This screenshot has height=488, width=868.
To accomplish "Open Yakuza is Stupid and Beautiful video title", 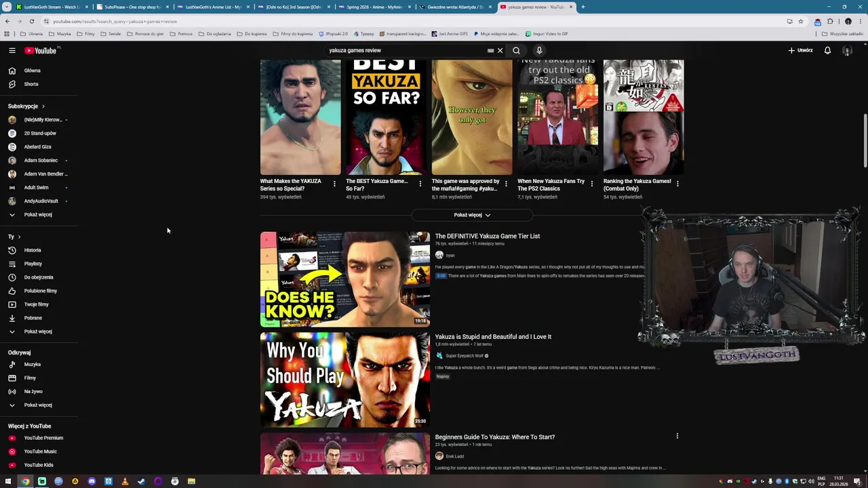I will pos(493,337).
